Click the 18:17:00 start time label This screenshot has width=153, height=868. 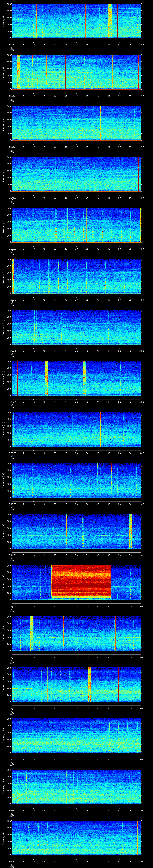coord(12,861)
